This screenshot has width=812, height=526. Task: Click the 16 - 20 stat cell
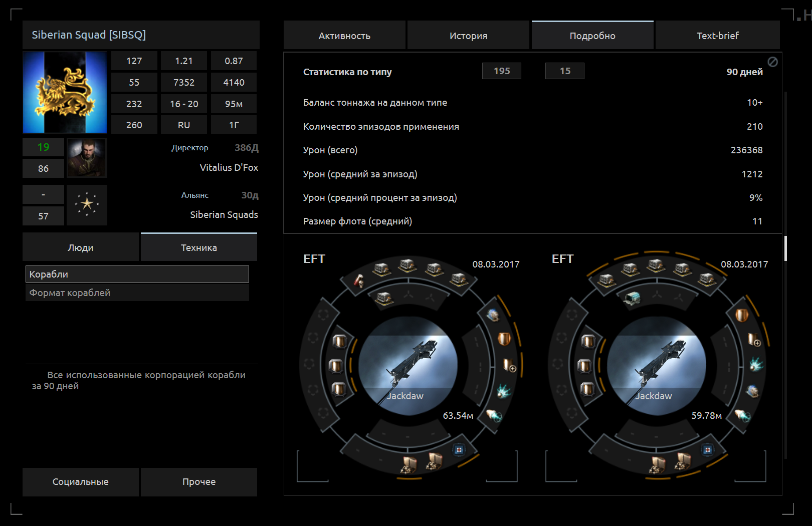[x=184, y=104]
